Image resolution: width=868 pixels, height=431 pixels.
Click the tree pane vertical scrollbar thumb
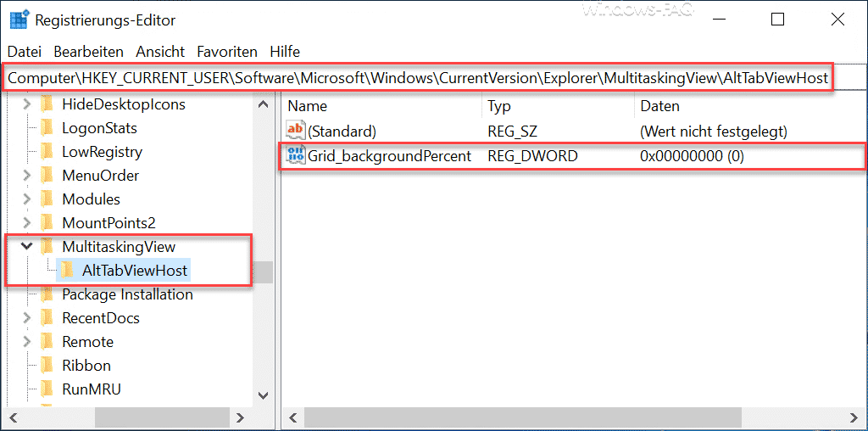click(x=264, y=272)
